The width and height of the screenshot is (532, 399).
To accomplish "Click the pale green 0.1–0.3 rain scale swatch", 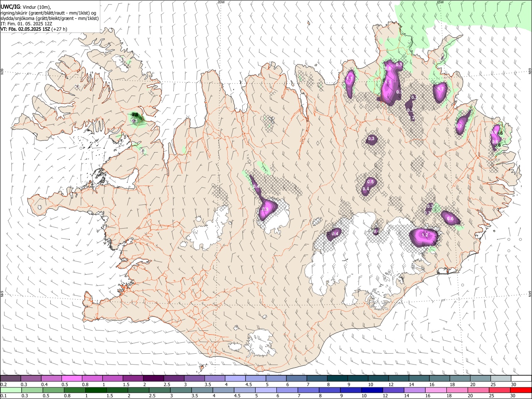I will [x=11, y=390].
